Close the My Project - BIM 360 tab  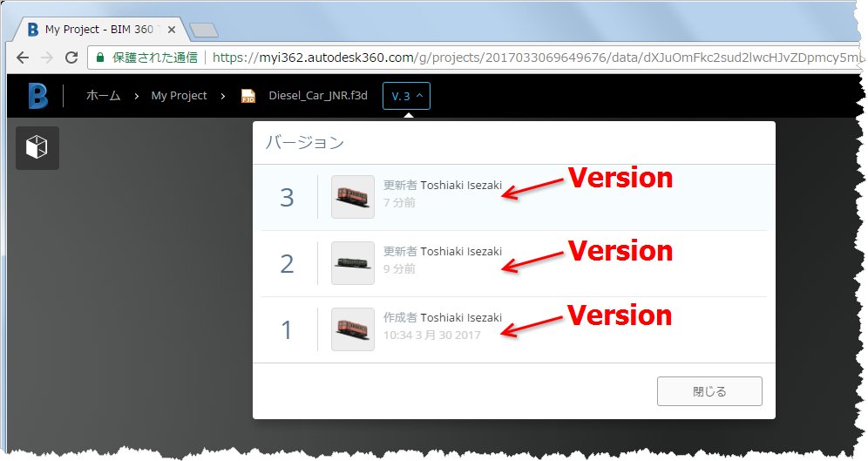pyautogui.click(x=172, y=30)
